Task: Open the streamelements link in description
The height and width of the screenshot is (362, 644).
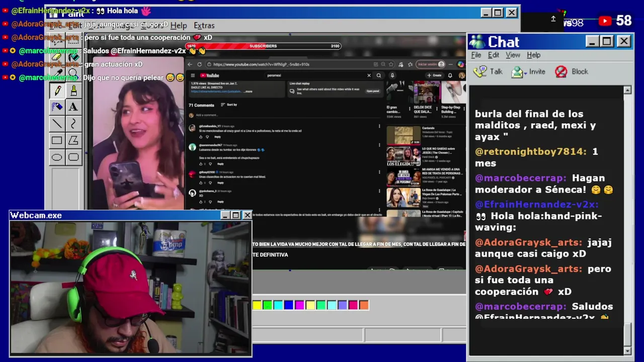Action: 216,92
